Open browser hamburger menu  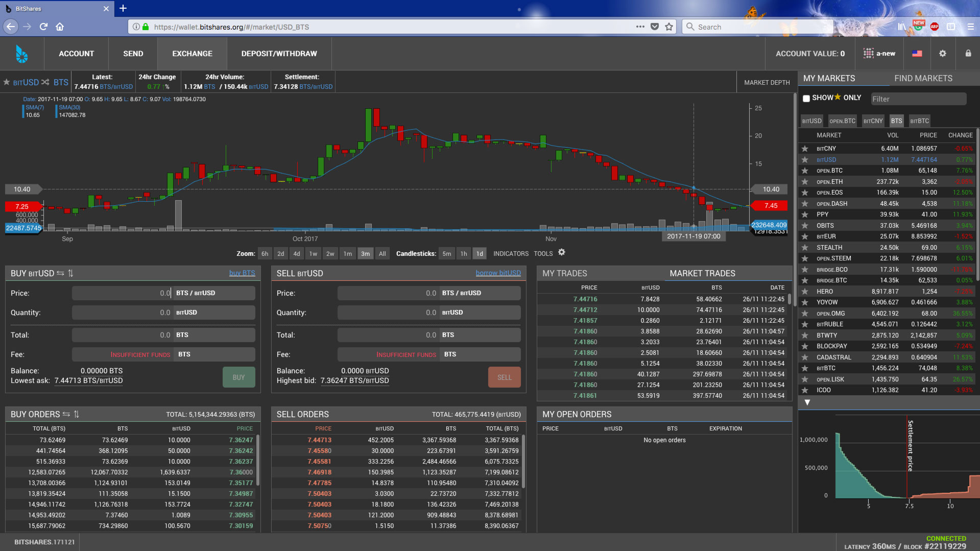970,27
